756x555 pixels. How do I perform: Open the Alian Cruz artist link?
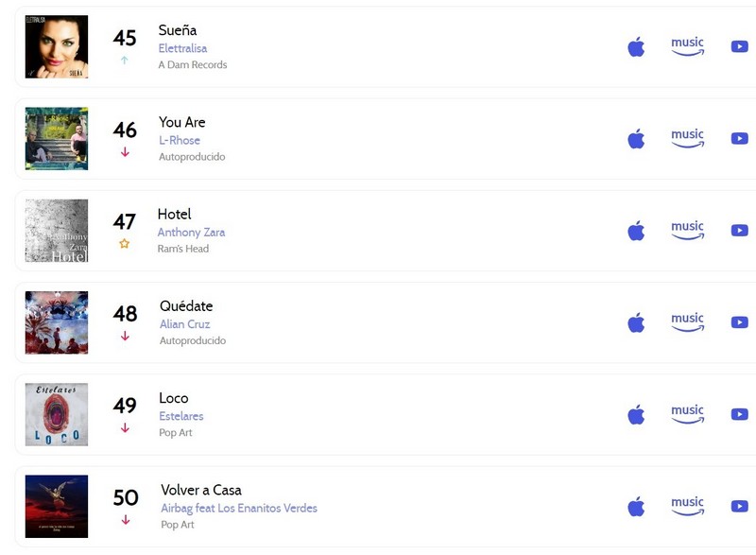pos(184,324)
